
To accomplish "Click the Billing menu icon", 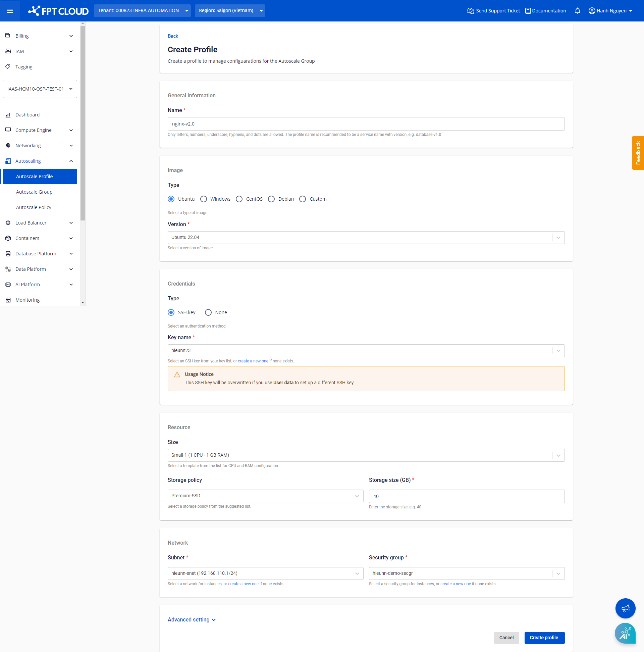I will click(x=8, y=36).
